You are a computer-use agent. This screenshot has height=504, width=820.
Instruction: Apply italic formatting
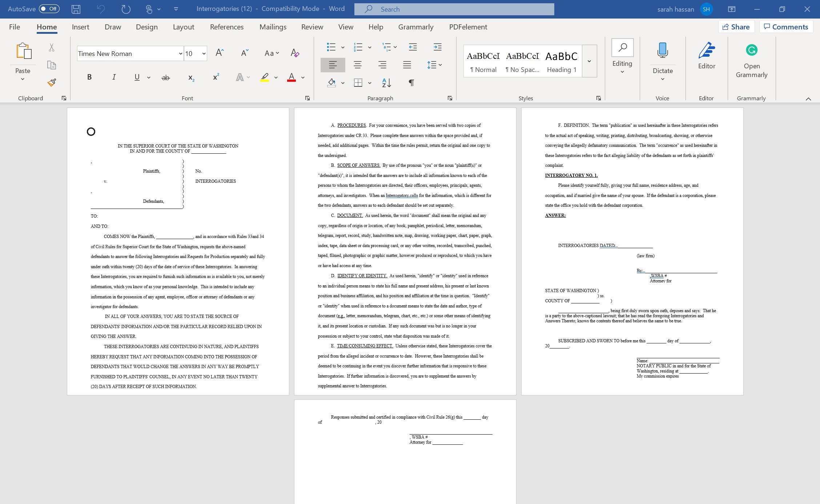click(x=113, y=77)
